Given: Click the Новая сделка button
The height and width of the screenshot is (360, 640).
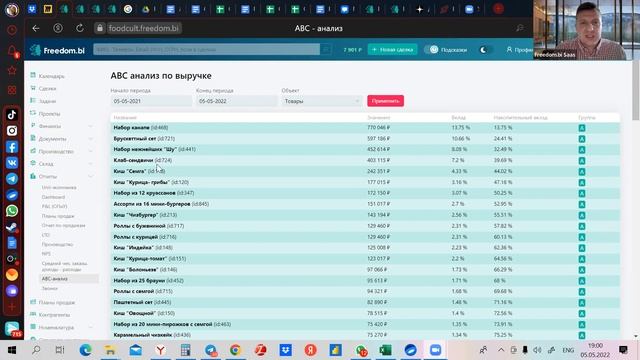Looking at the screenshot, I should (x=392, y=49).
